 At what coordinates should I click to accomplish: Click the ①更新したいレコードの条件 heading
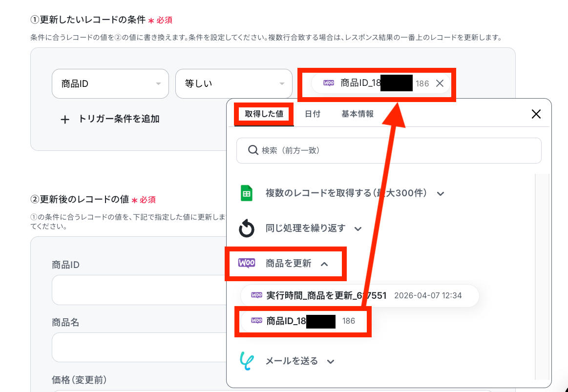coord(88,20)
